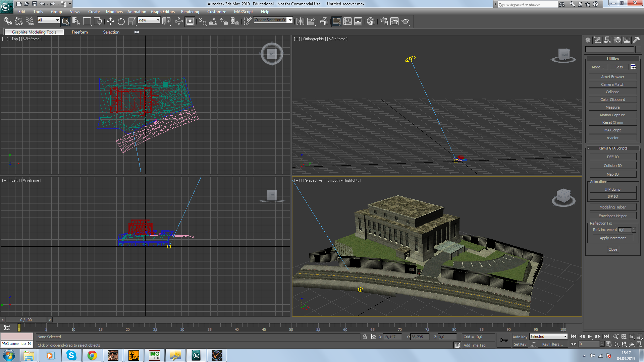Toggle the 3D Snaps button
The image size is (644, 362).
tap(202, 21)
